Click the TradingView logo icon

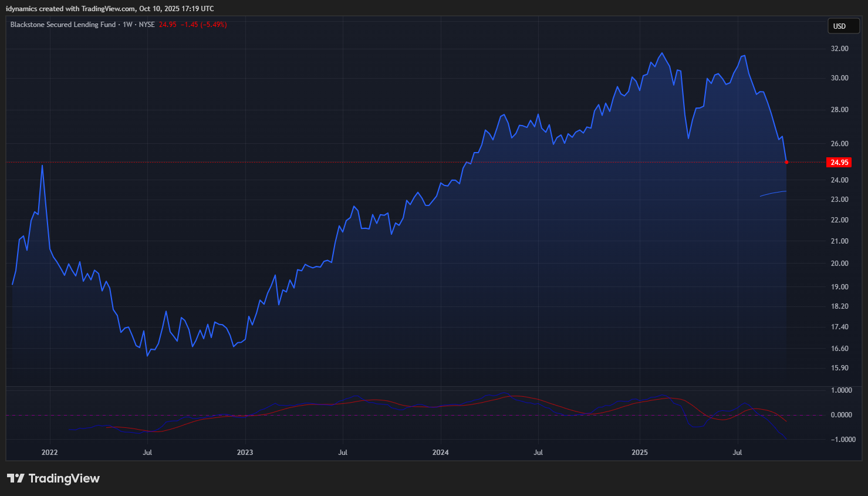pyautogui.click(x=16, y=478)
